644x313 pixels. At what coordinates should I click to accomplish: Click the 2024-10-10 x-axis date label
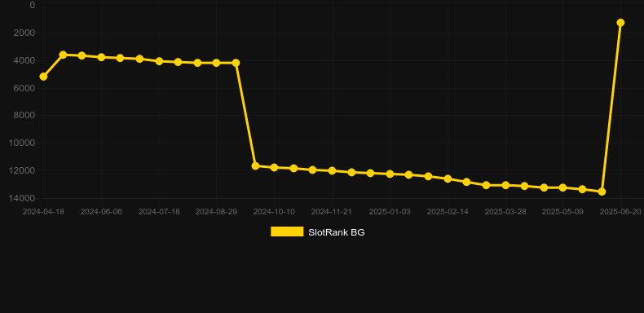pos(274,212)
